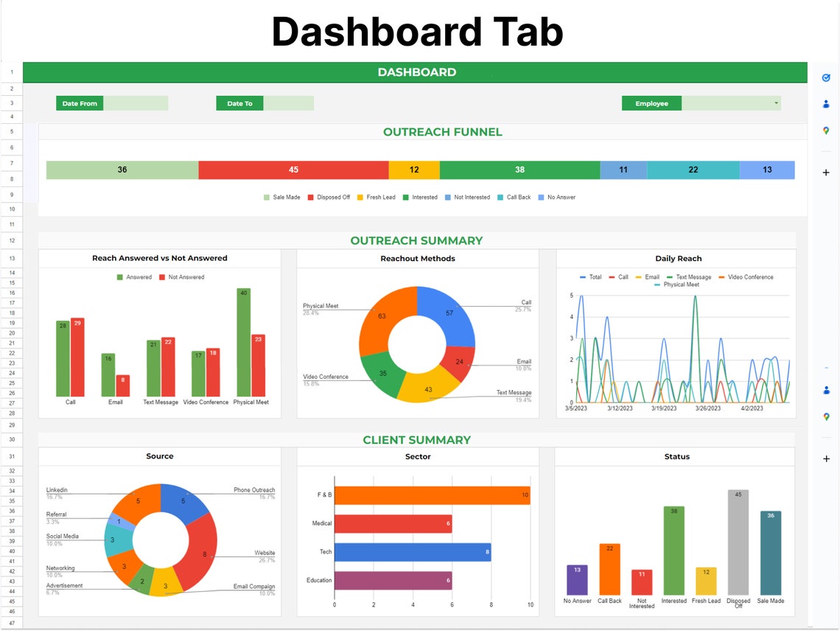Click the lower plus add-on icon

coord(827,458)
